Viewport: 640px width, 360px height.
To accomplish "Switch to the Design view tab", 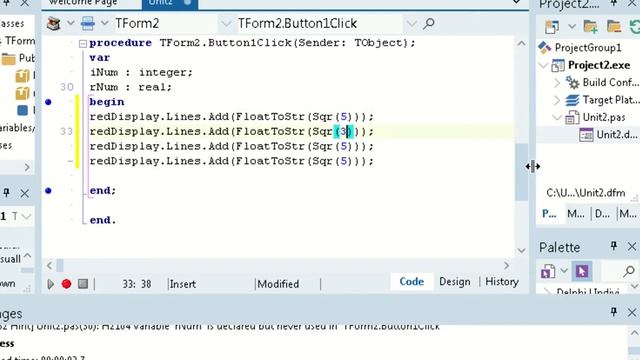I will pos(455,282).
